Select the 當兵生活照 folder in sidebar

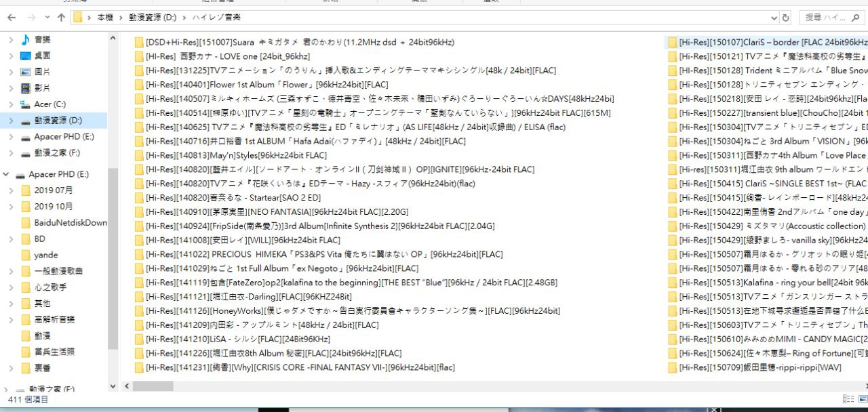click(54, 352)
